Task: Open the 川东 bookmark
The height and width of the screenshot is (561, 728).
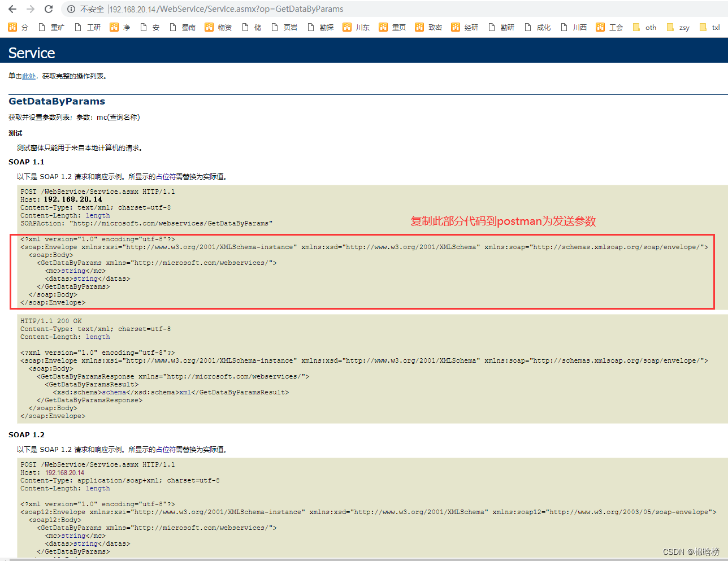Action: click(x=362, y=27)
